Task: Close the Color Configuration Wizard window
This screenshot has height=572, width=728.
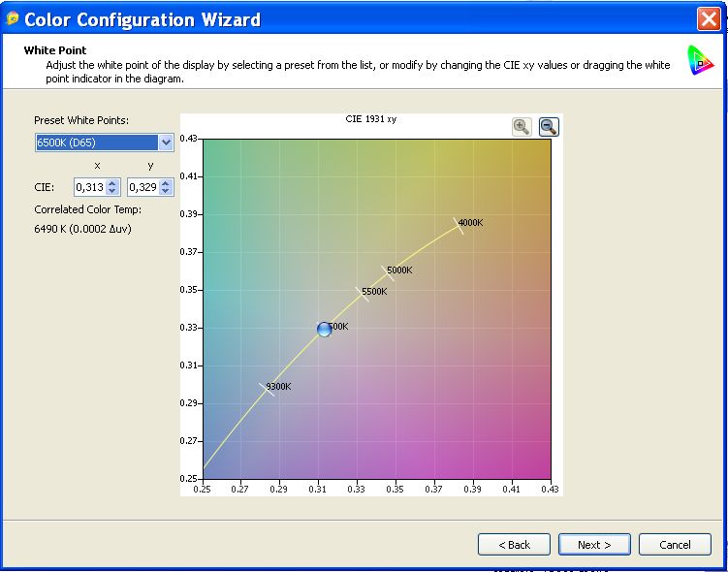Action: click(709, 18)
